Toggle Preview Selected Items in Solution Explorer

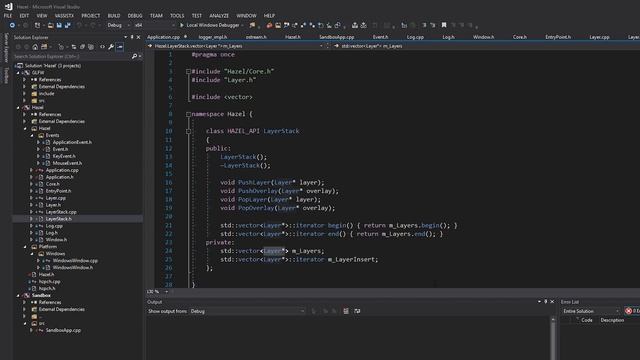(x=120, y=47)
